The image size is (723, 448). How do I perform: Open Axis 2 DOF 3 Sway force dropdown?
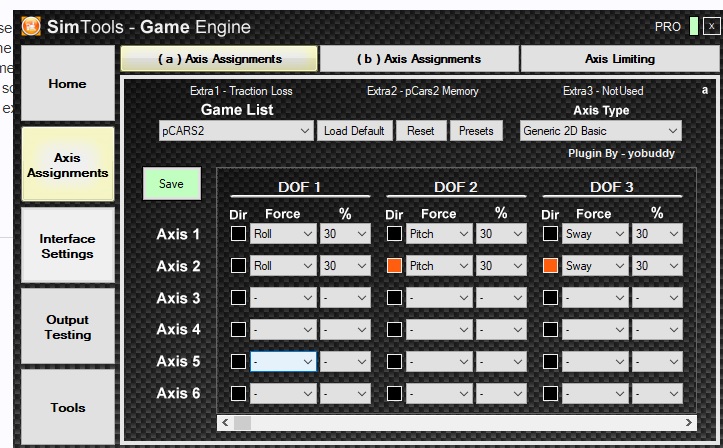coord(595,265)
